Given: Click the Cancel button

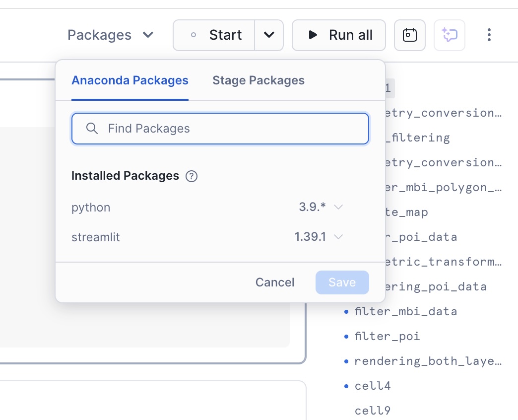Looking at the screenshot, I should [275, 282].
